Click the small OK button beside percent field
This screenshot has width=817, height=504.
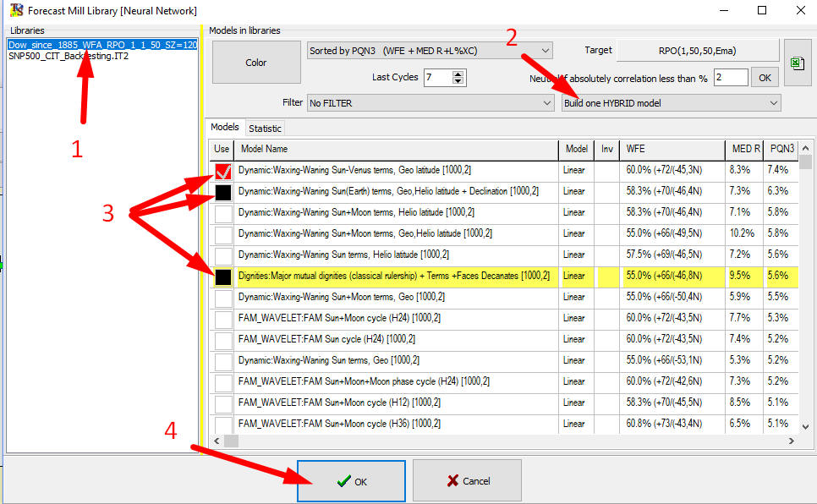tap(765, 78)
